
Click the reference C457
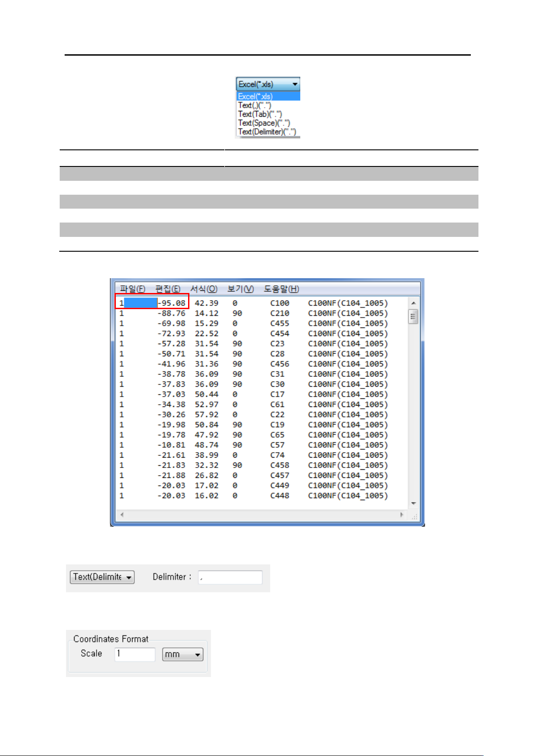click(280, 476)
